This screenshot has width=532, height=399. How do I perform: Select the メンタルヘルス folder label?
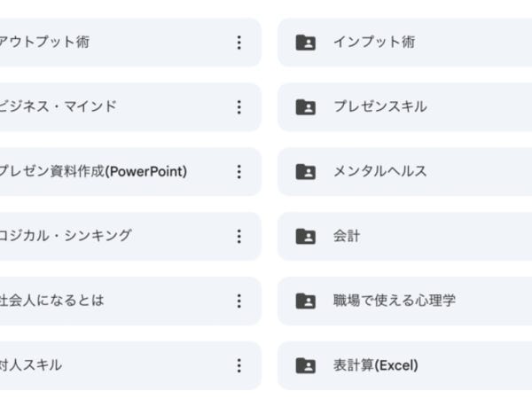click(379, 171)
